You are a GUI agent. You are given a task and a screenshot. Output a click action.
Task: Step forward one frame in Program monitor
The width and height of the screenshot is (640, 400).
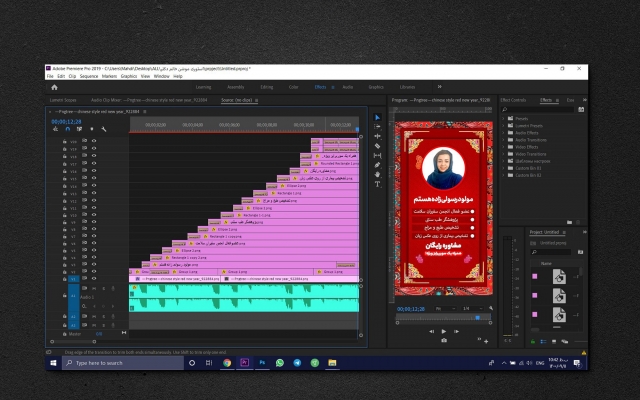click(457, 331)
